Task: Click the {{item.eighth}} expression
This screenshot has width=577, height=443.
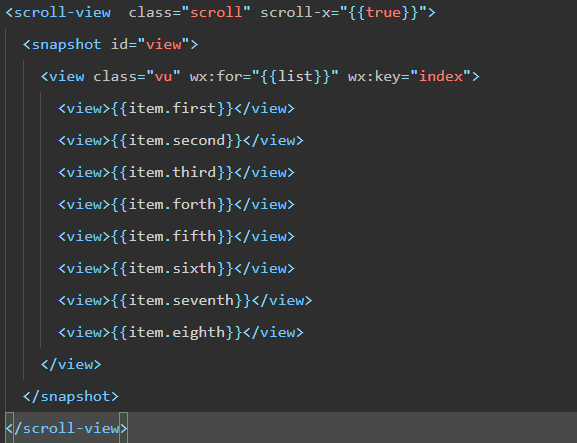Action: pyautogui.click(x=176, y=333)
